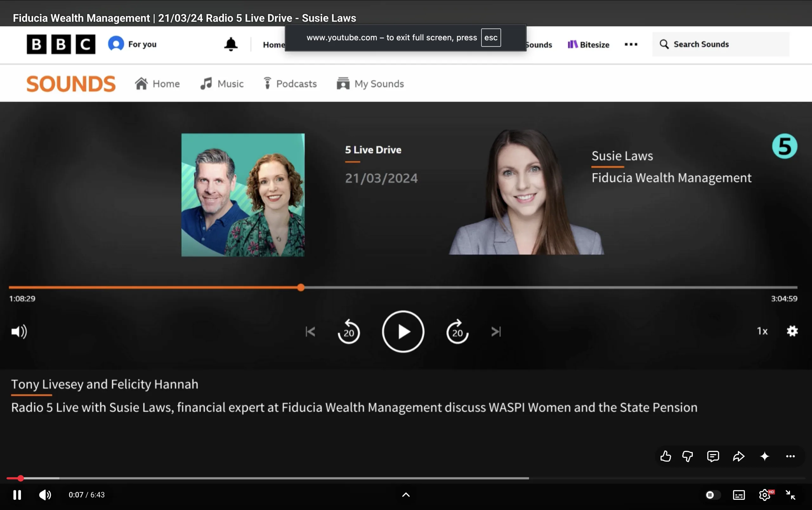
Task: Open Sounds player settings gear
Action: point(792,331)
